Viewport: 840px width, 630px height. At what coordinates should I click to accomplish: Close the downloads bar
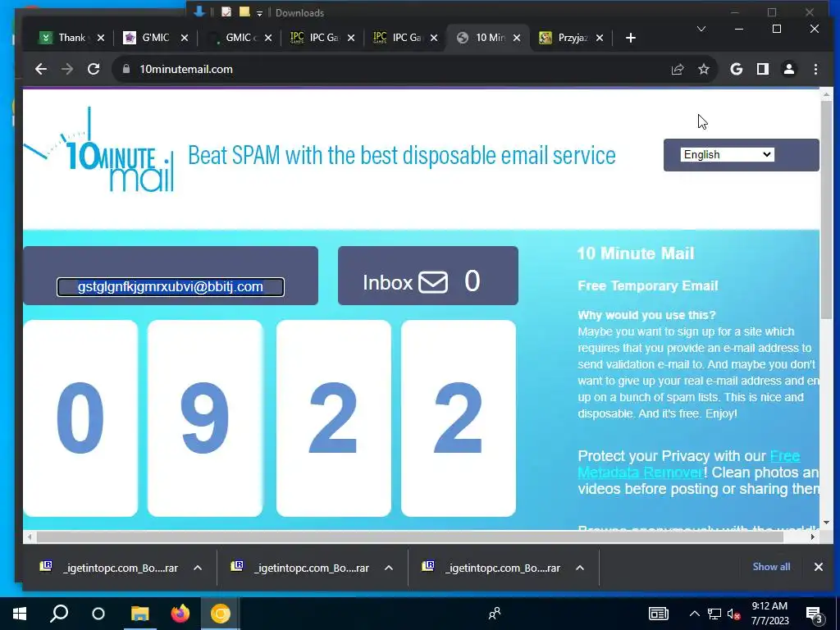pos(818,567)
